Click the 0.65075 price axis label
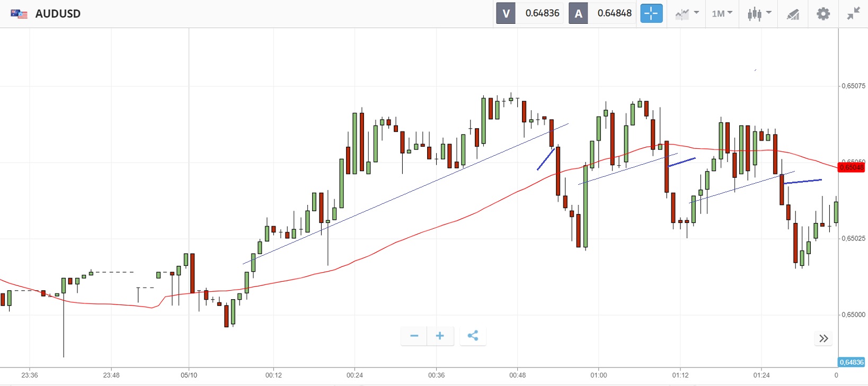This screenshot has width=868, height=386. pyautogui.click(x=853, y=86)
